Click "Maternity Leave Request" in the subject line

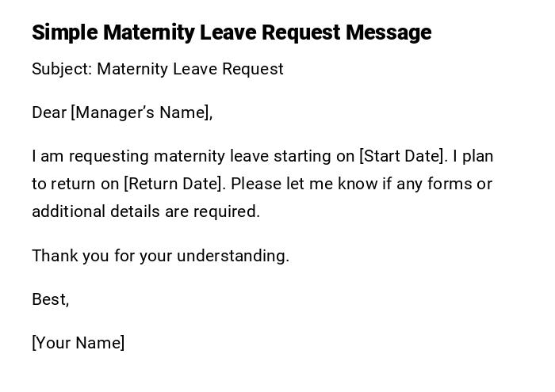(x=190, y=69)
